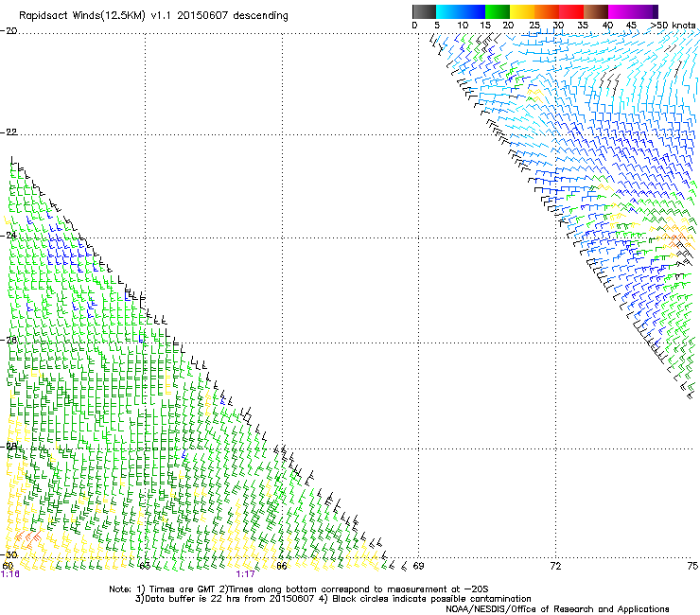The height and width of the screenshot is (615, 700).
Task: Click the '25' legend scale label
Action: 534,26
